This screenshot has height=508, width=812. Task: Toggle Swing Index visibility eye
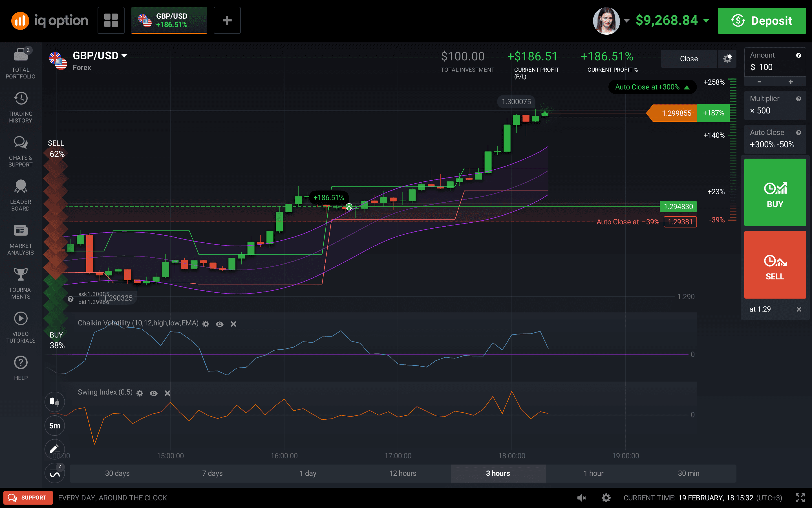(154, 393)
